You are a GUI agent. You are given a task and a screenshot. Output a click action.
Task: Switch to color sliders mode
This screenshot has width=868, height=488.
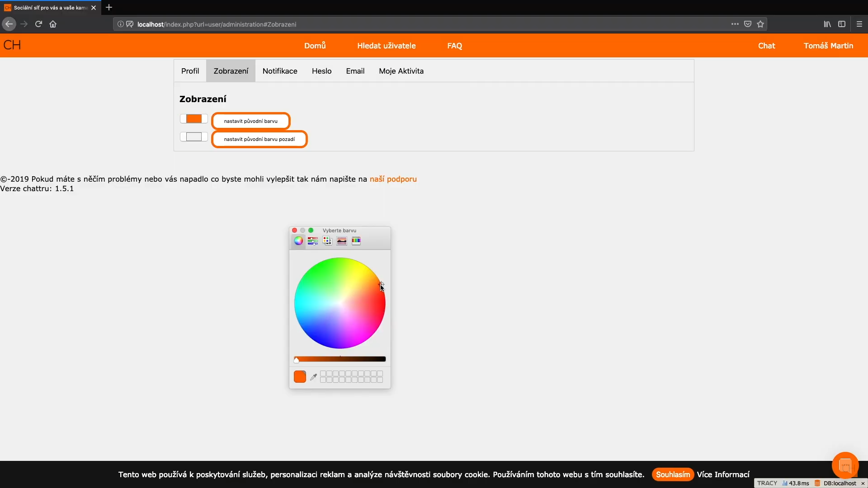click(313, 241)
